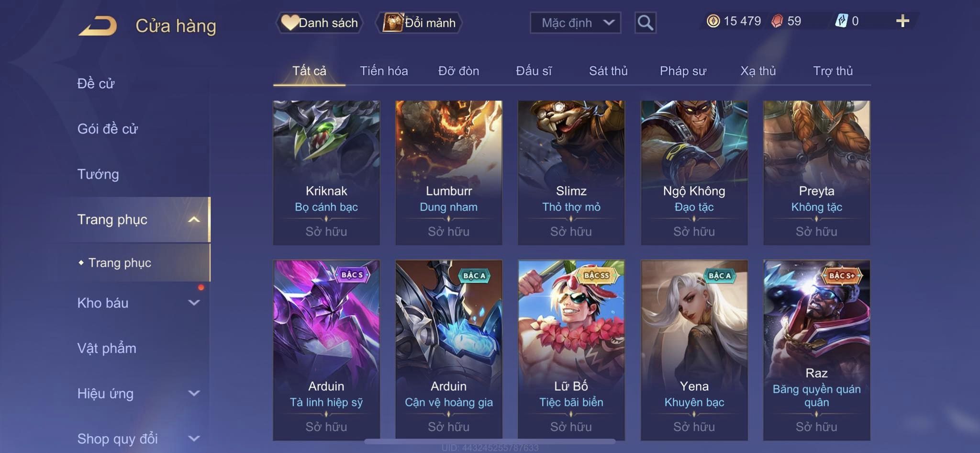Select the Lữ Bố Tiệc bãi biển skin card

(x=571, y=350)
